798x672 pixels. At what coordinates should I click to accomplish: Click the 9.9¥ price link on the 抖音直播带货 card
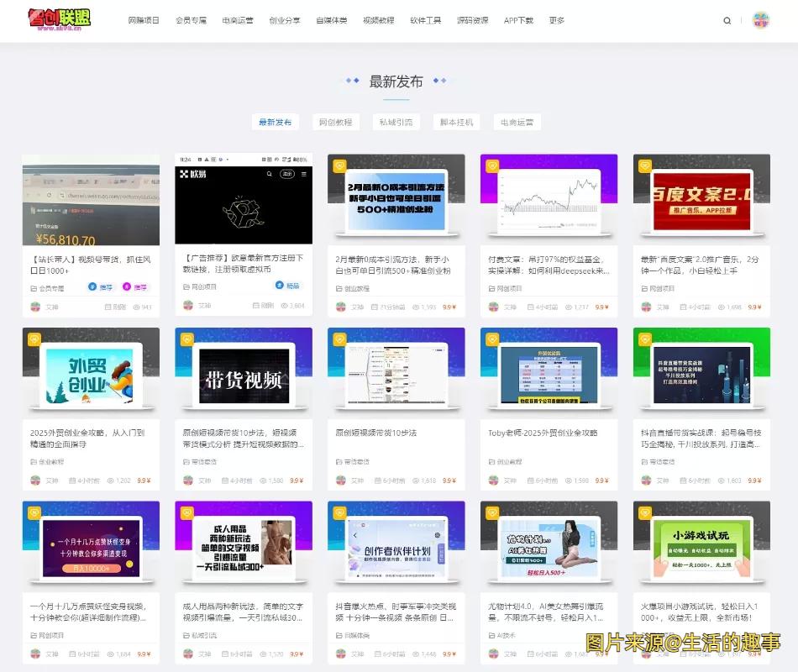[753, 482]
